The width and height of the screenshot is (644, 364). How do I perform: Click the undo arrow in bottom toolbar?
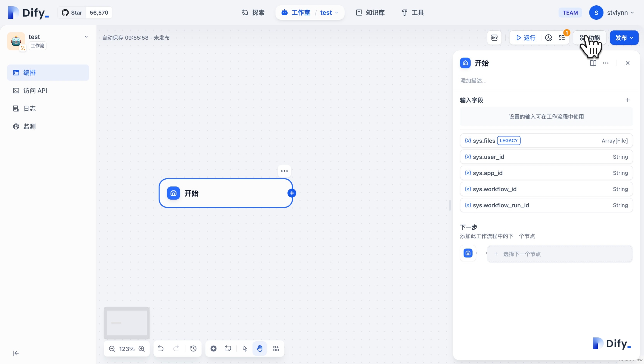pos(161,348)
